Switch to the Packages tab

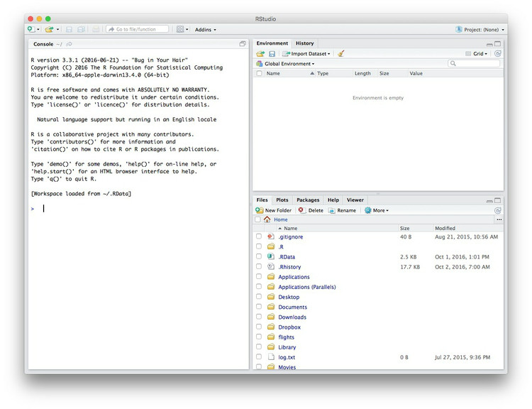[x=308, y=200]
